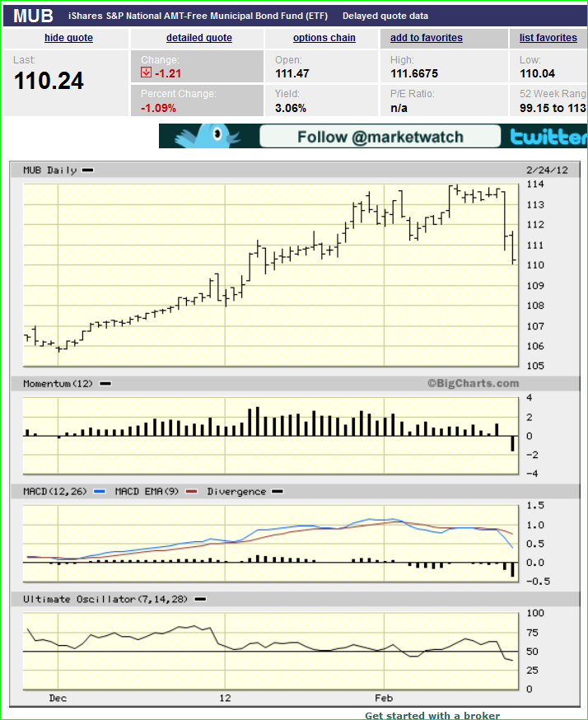Viewport: 588px width, 720px height.
Task: Click the Ultimate Oscillator line chart
Action: (271, 651)
